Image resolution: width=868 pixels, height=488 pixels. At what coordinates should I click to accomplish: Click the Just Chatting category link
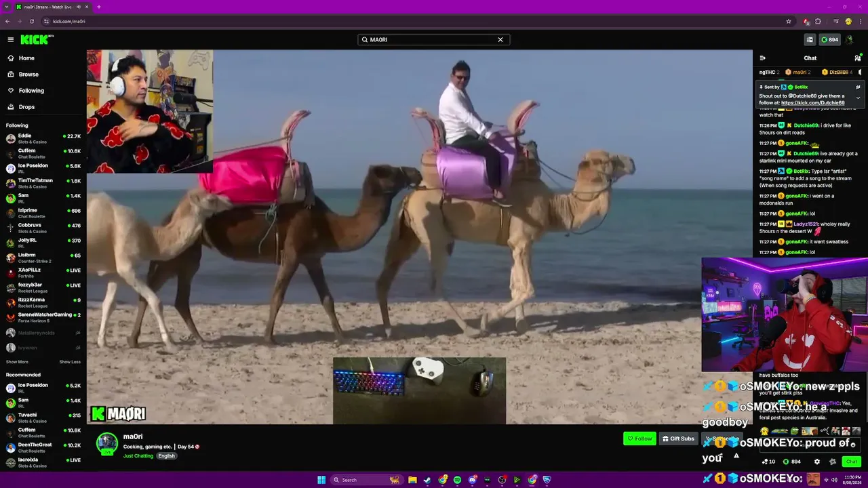(138, 456)
